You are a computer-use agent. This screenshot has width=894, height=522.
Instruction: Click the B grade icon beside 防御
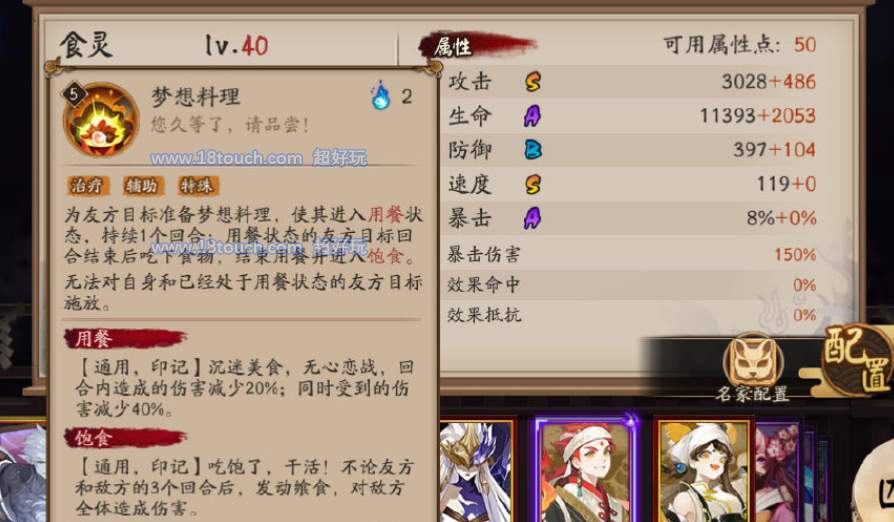pos(533,150)
